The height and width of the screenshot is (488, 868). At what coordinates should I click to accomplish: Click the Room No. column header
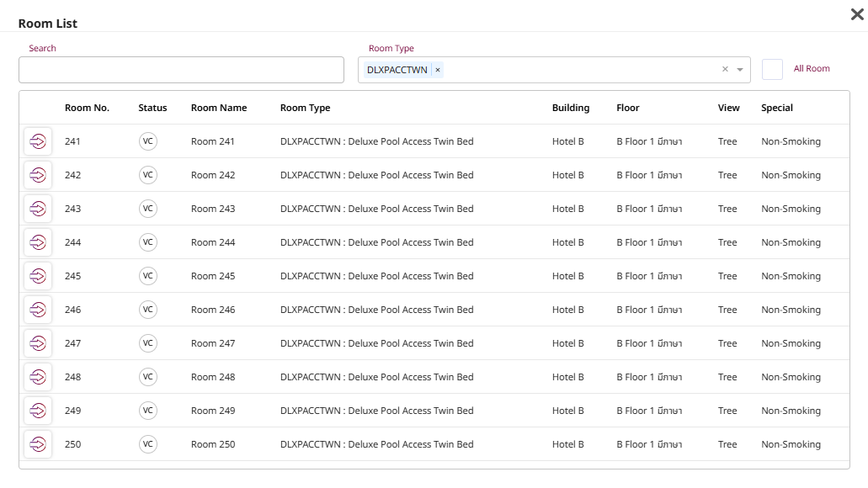coord(87,108)
